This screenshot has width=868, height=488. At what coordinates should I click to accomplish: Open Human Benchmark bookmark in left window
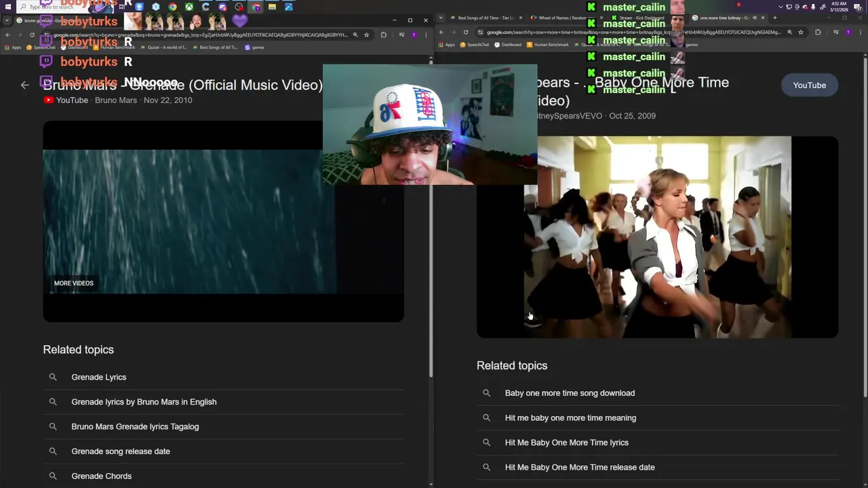113,47
